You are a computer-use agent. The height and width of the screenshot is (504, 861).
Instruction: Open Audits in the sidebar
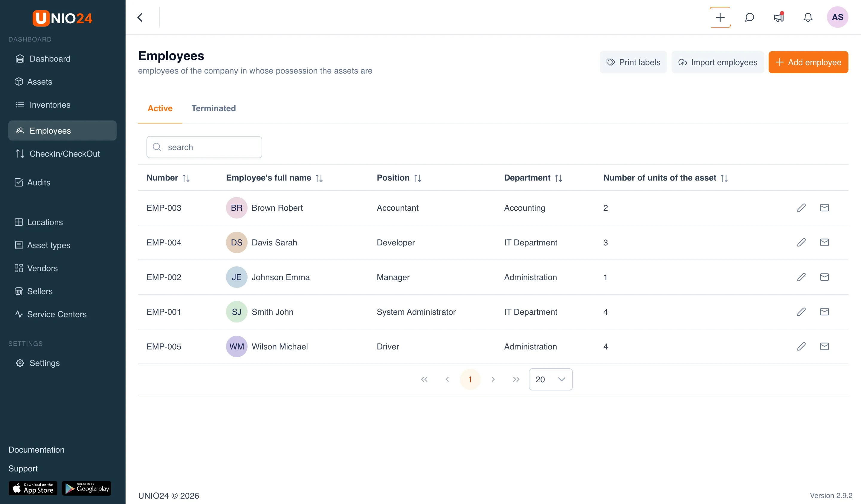[x=62, y=182]
